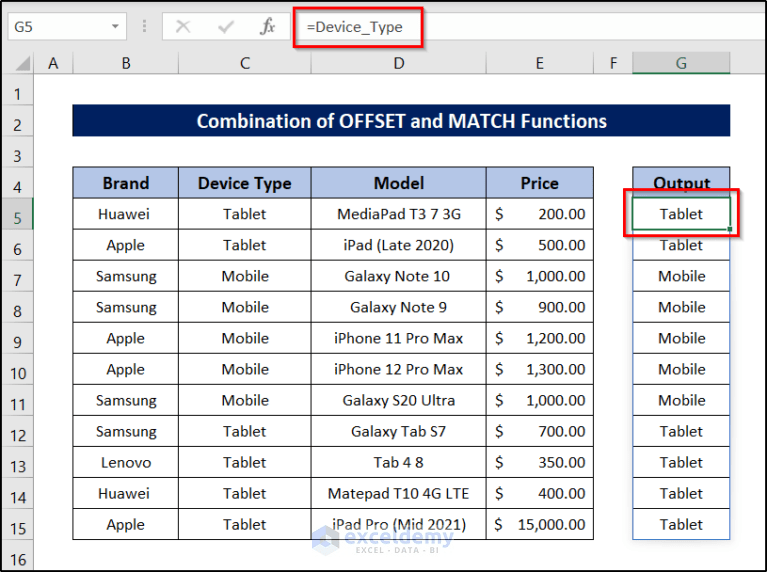The image size is (767, 572).
Task: Select the Lenovo brand cell
Action: click(x=126, y=462)
